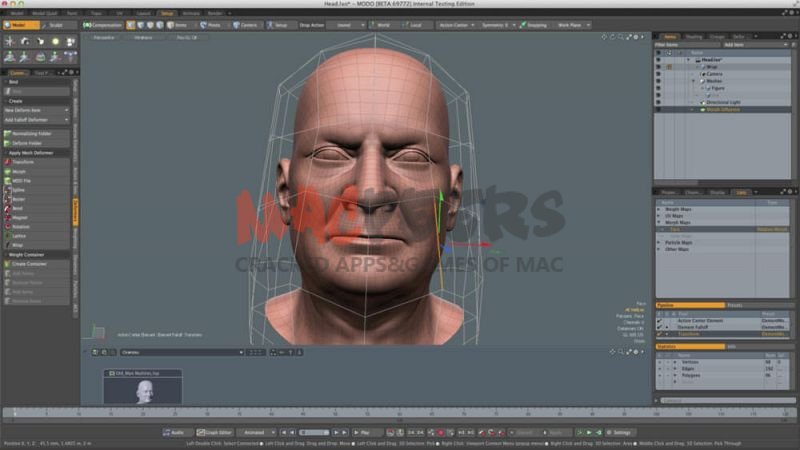Click the Normalizing Folder icon
This screenshot has width=800, height=450.
pos(8,133)
